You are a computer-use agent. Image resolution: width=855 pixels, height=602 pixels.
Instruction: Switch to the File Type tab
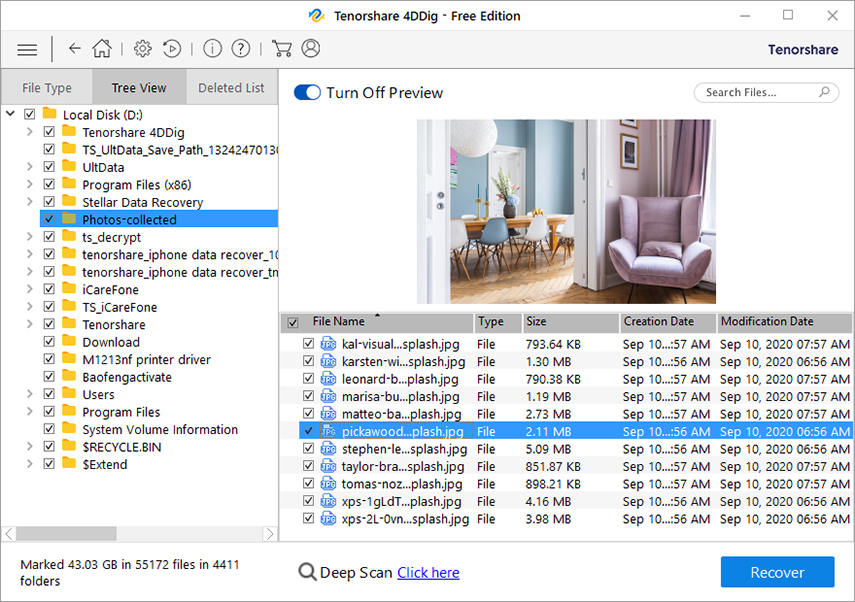click(x=46, y=87)
